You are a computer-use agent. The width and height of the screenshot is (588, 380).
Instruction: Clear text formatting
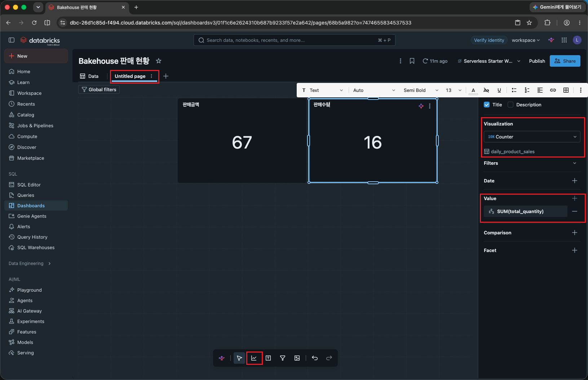coord(486,90)
